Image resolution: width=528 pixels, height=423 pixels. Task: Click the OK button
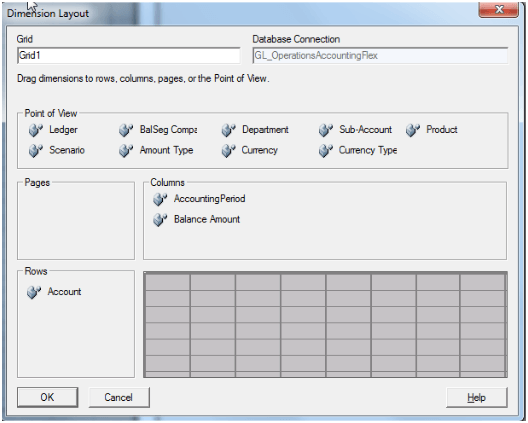click(47, 397)
